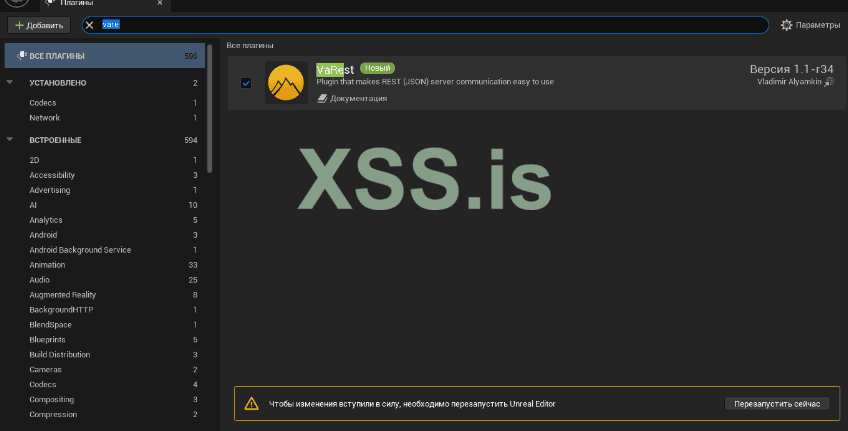Click Перезапустить сейчас button
This screenshot has height=431, width=848.
(777, 404)
